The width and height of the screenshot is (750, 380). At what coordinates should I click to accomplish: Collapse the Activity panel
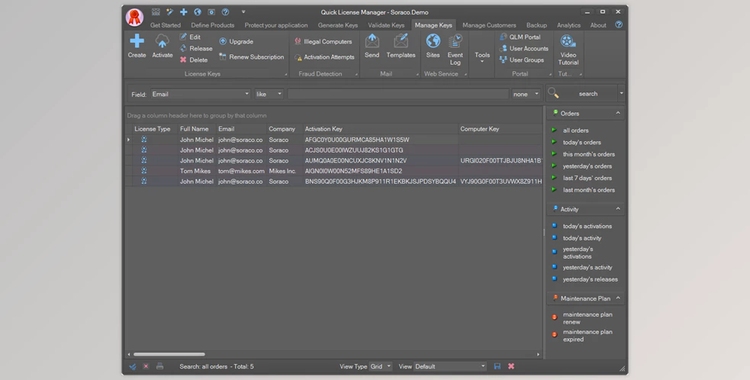(x=618, y=209)
